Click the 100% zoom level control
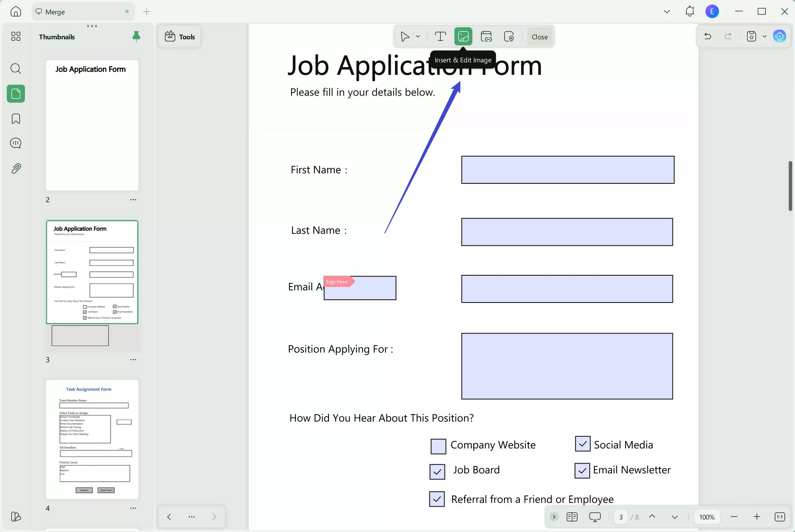Viewport: 795px width, 532px height. click(707, 516)
